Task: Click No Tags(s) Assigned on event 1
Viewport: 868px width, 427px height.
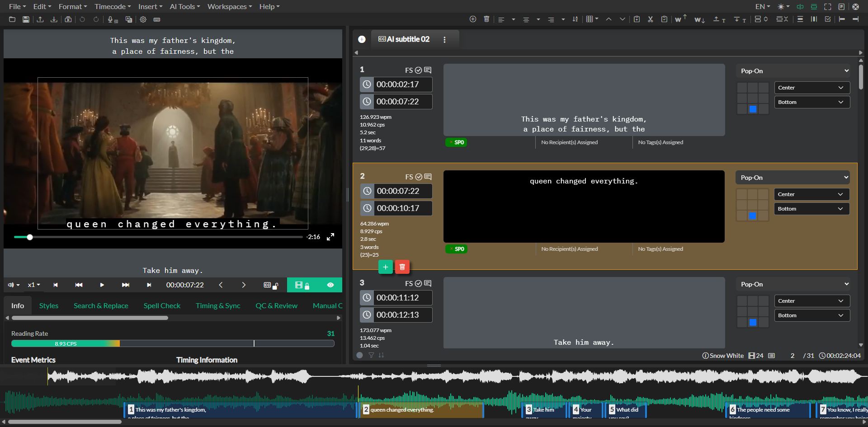Action: [x=660, y=142]
